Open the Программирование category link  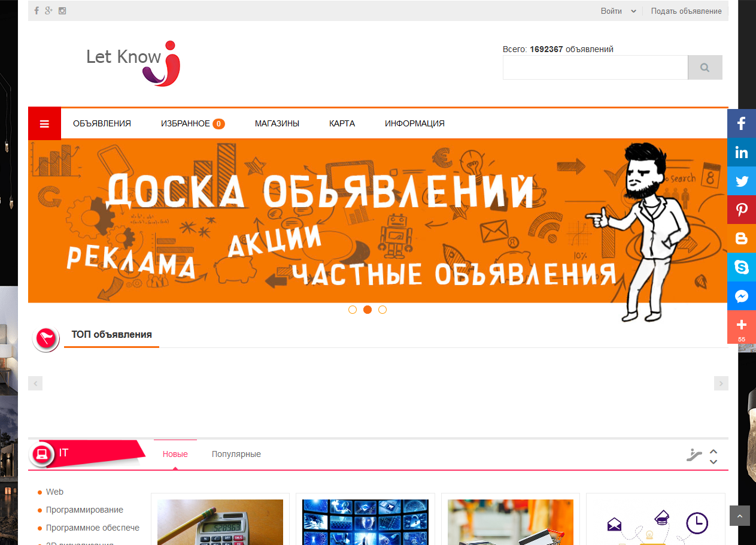[84, 510]
